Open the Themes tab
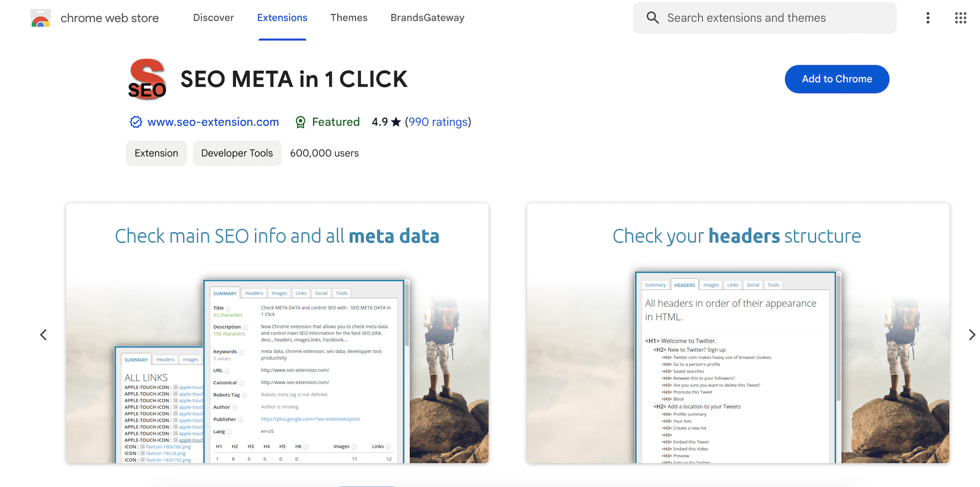This screenshot has height=487, width=980. click(349, 18)
